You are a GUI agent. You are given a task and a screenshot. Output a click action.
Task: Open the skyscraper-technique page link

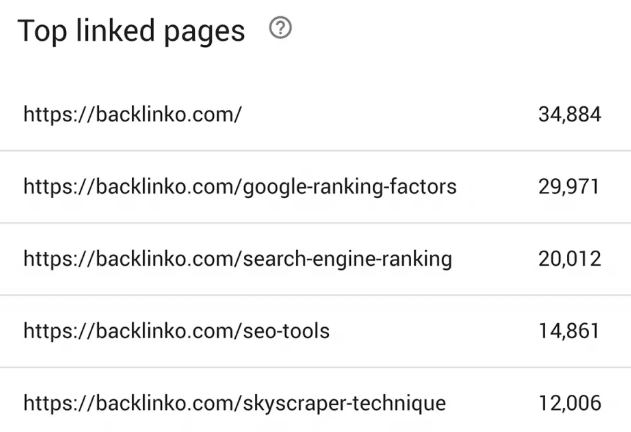click(234, 404)
